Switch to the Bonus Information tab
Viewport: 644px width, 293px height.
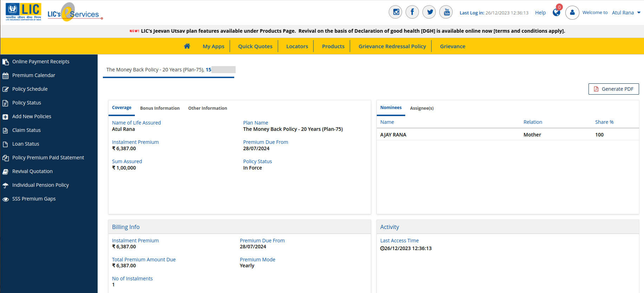[x=160, y=108]
